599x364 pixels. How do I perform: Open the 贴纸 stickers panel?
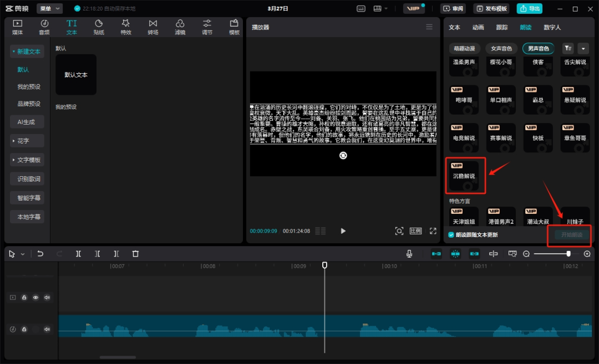[99, 27]
